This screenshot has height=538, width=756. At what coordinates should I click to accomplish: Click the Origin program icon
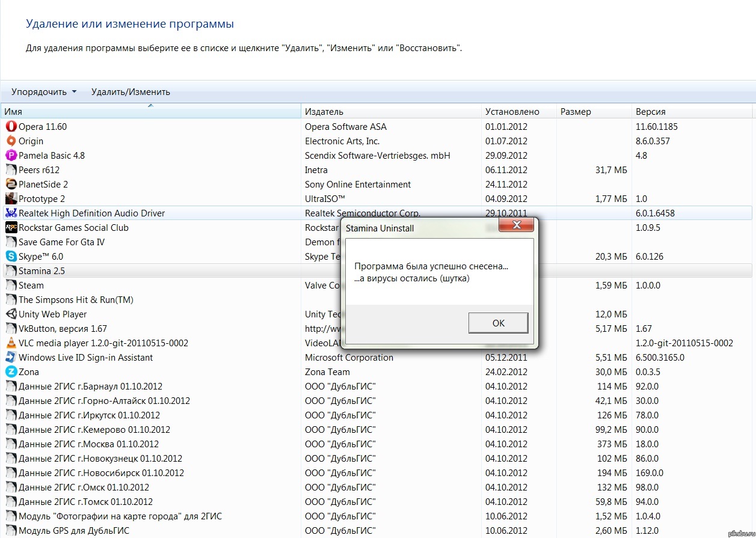pyautogui.click(x=11, y=141)
